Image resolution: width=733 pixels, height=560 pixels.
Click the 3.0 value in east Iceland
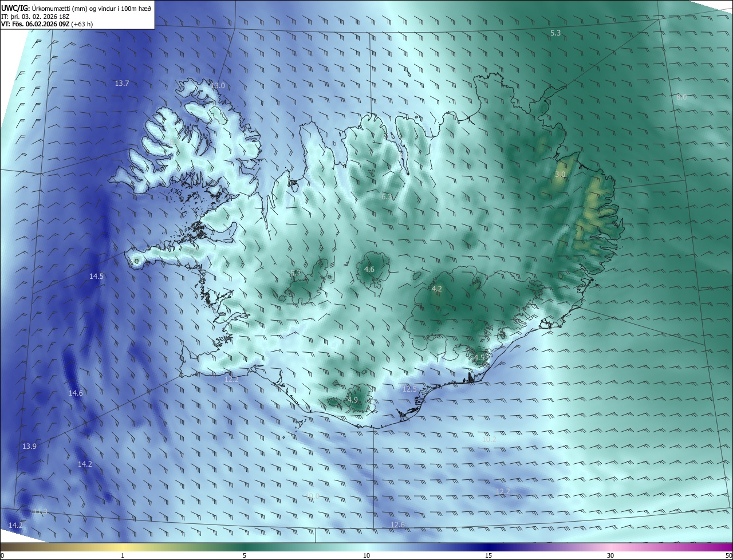[x=560, y=174]
